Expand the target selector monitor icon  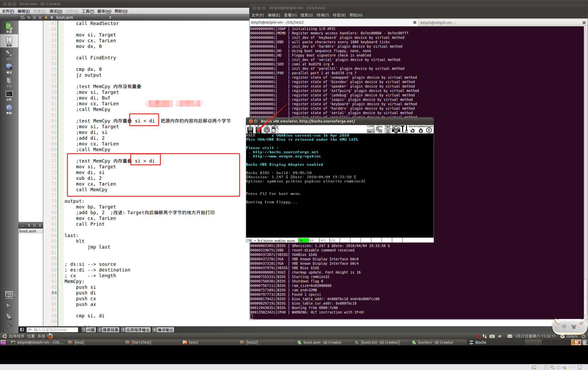click(9, 295)
